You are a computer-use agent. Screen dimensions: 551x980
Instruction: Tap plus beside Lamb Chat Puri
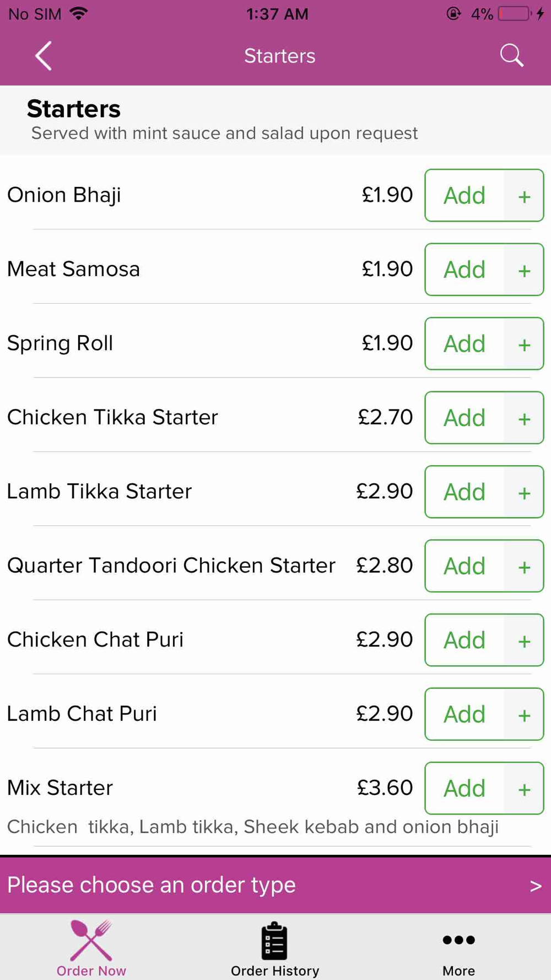click(524, 715)
